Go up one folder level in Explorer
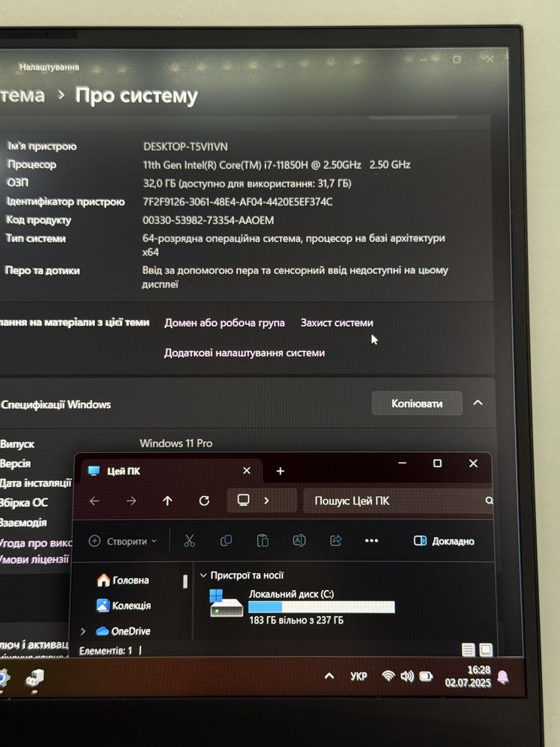 (x=167, y=500)
